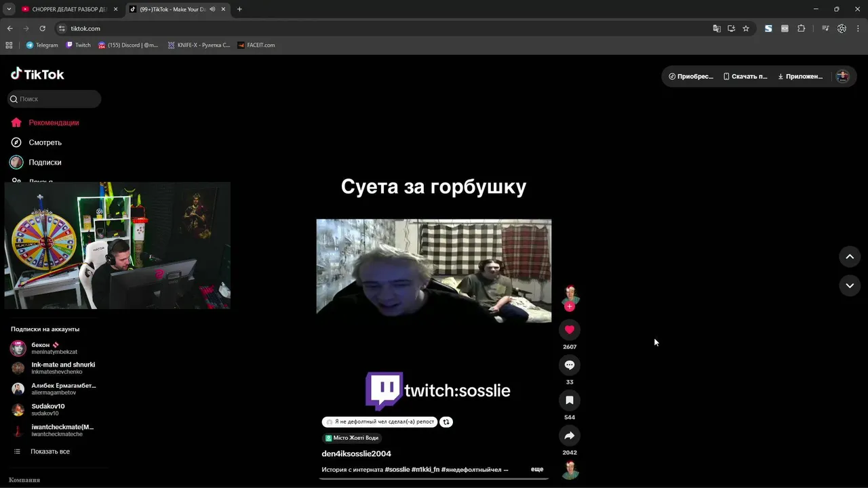Open the media controls icon
Viewport: 868px width, 488px height.
click(x=825, y=28)
